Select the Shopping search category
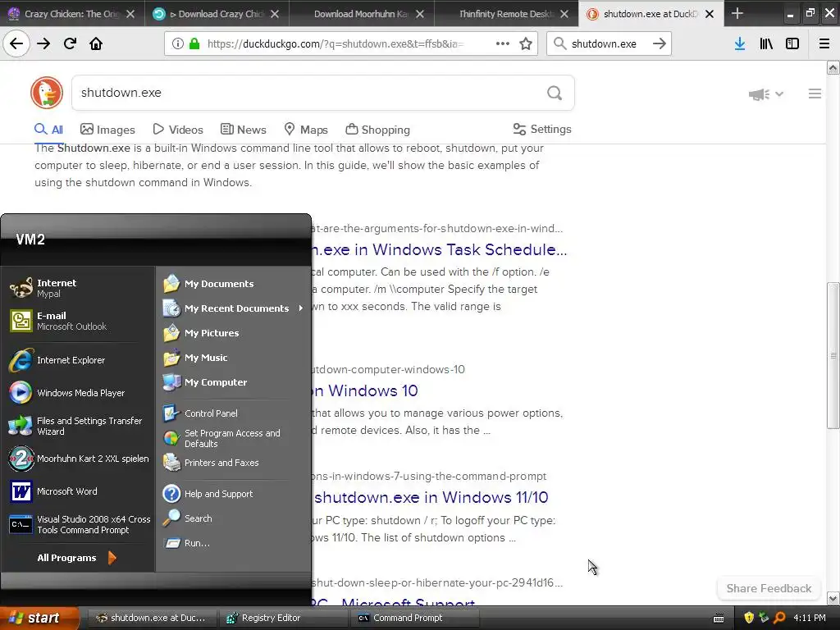Screen dimensions: 840x630 point(377,130)
